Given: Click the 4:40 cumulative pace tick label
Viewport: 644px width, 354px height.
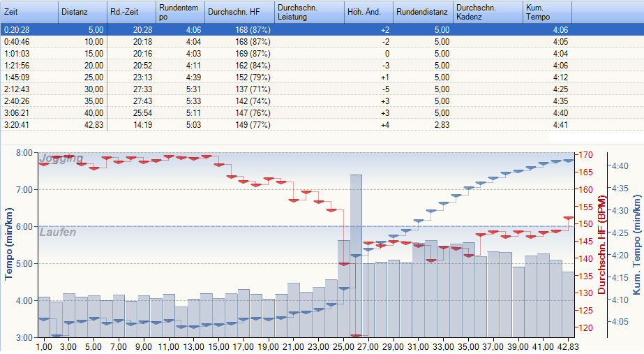Looking at the screenshot, I should click(620, 166).
